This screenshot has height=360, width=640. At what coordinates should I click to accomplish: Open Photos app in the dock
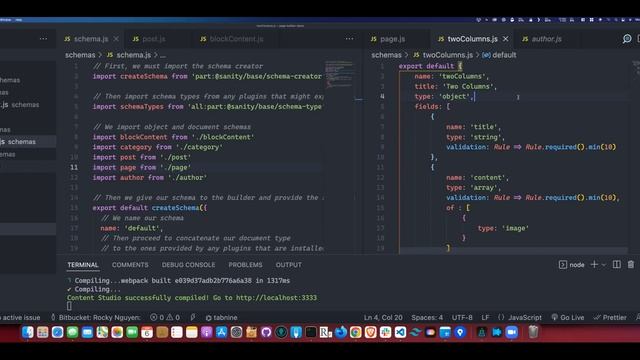pyautogui.click(x=117, y=332)
